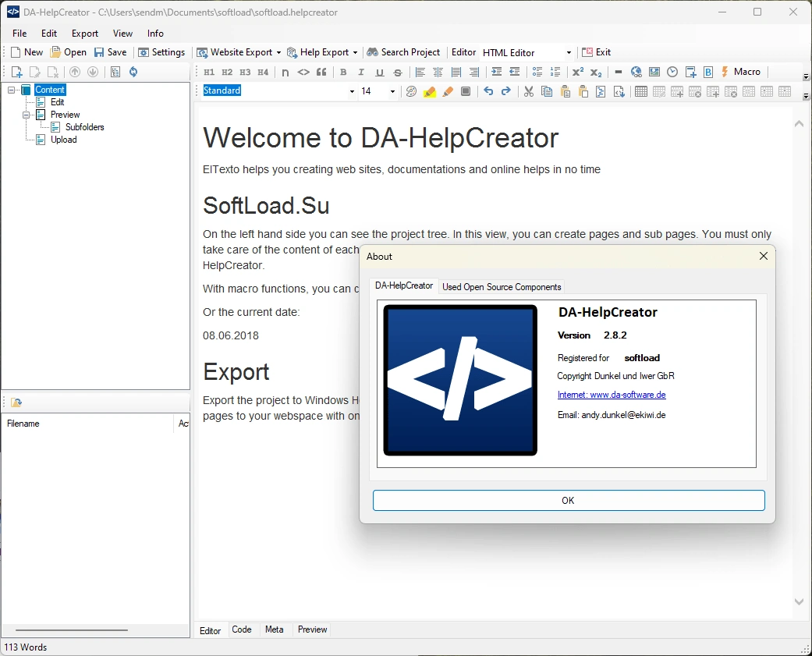
Task: Open www.da-software.de link
Action: click(x=612, y=395)
